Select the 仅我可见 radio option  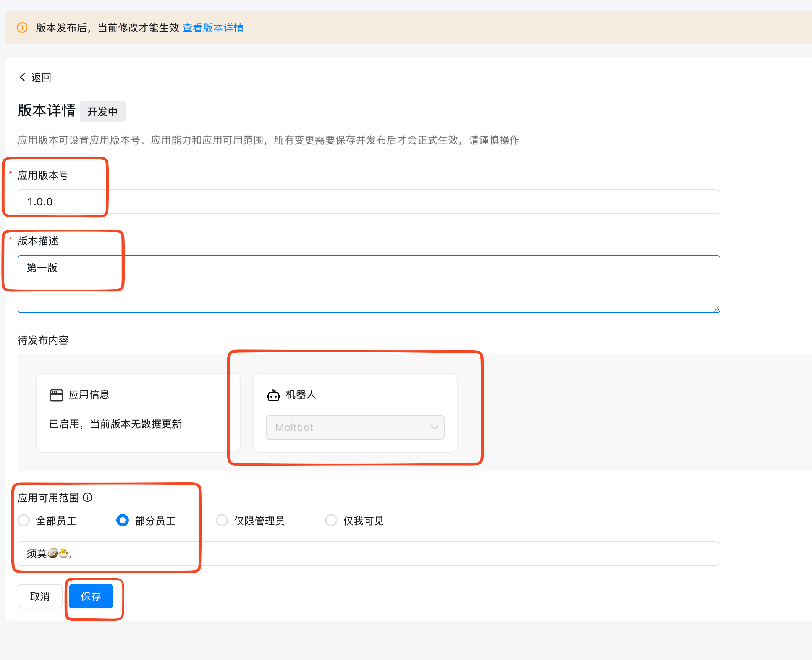click(331, 520)
